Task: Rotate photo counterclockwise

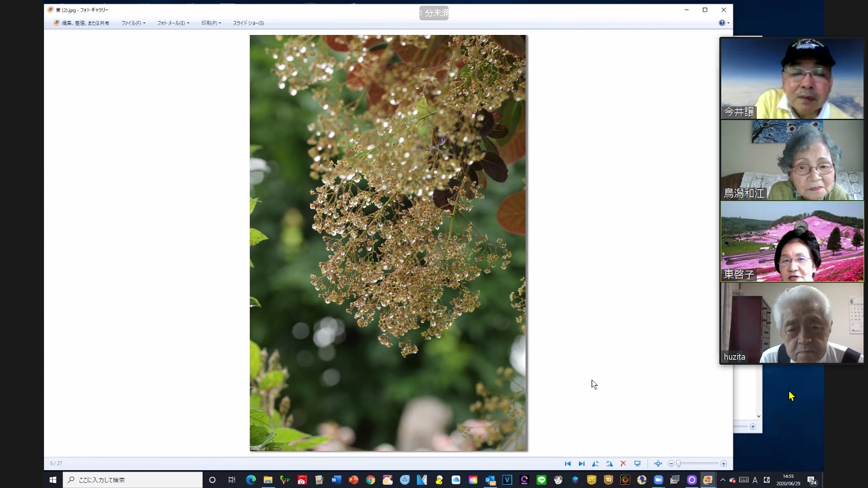Action: [x=595, y=464]
